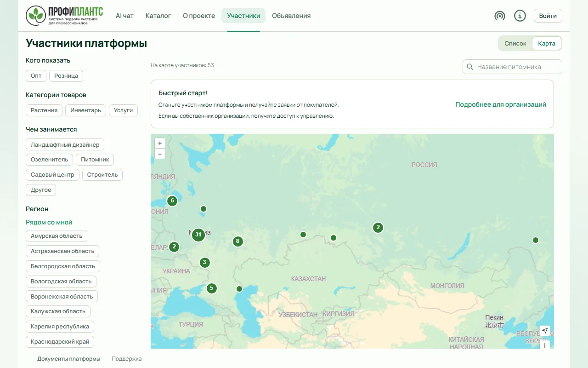Open the info circle icon in header
The height and width of the screenshot is (368, 588).
click(520, 16)
